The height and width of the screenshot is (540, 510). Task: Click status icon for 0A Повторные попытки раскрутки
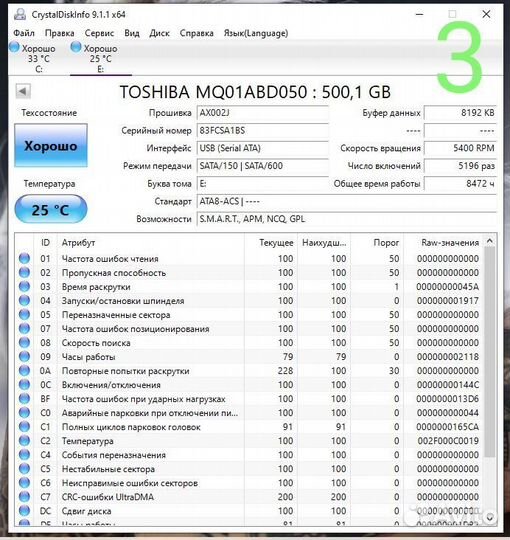pos(24,371)
